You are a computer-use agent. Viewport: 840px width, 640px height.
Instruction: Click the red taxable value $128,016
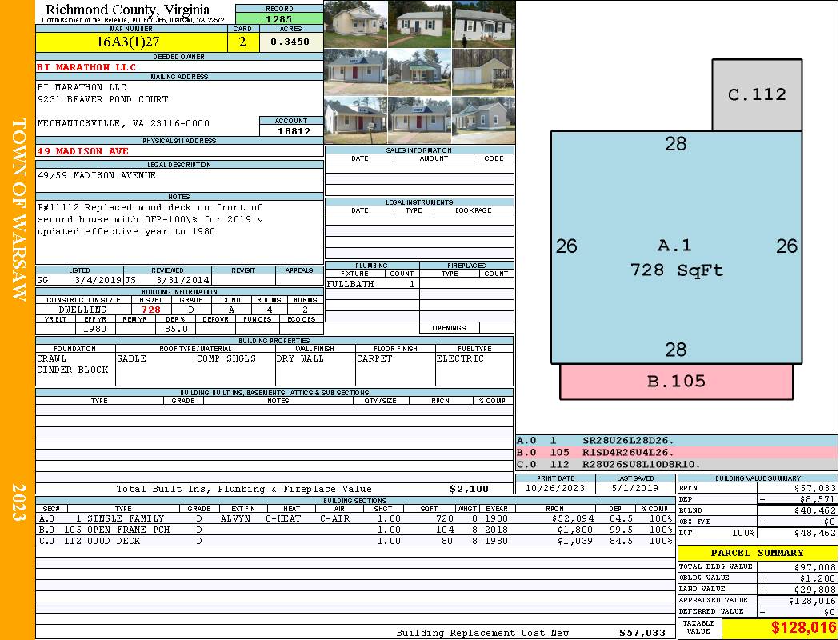[x=778, y=629]
